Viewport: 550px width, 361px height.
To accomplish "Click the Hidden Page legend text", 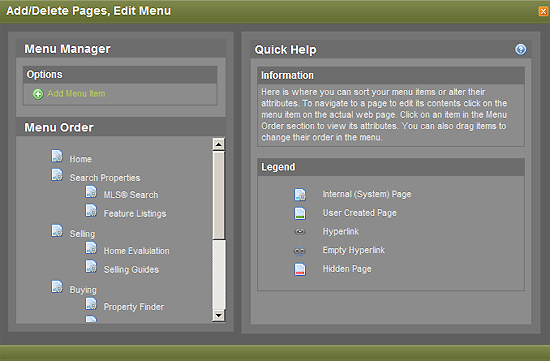I will point(347,269).
